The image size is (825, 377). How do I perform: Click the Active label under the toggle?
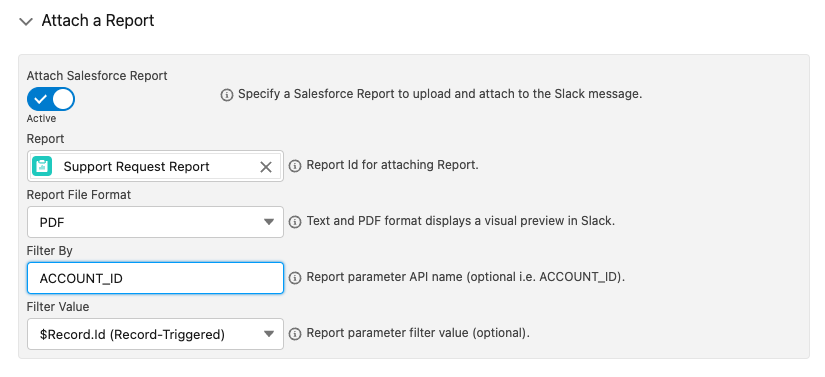pos(41,119)
